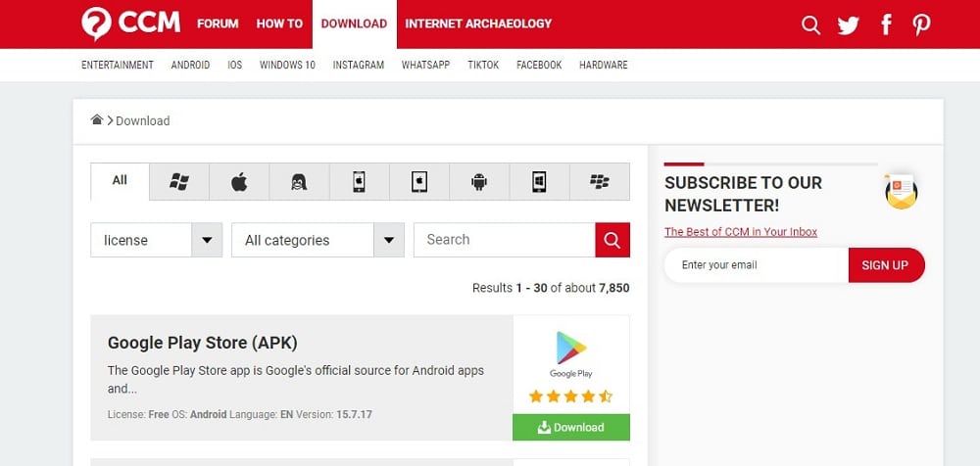980x466 pixels.
Task: Open the TIKTOK submenu link
Action: coord(483,65)
